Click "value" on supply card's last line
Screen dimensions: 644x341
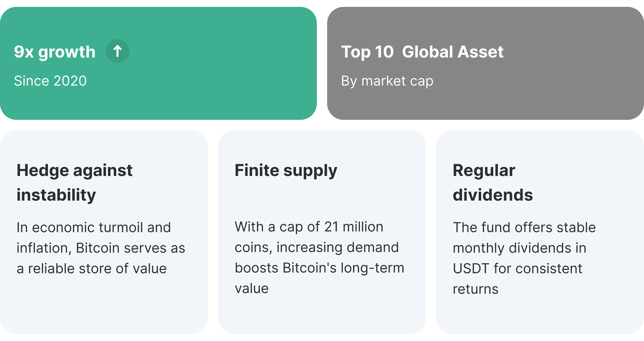click(251, 289)
